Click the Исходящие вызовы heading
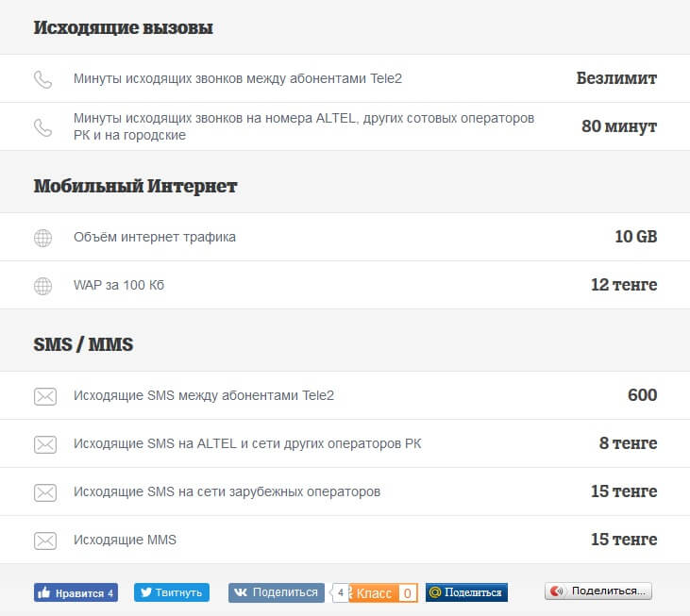690x616 pixels. click(124, 27)
